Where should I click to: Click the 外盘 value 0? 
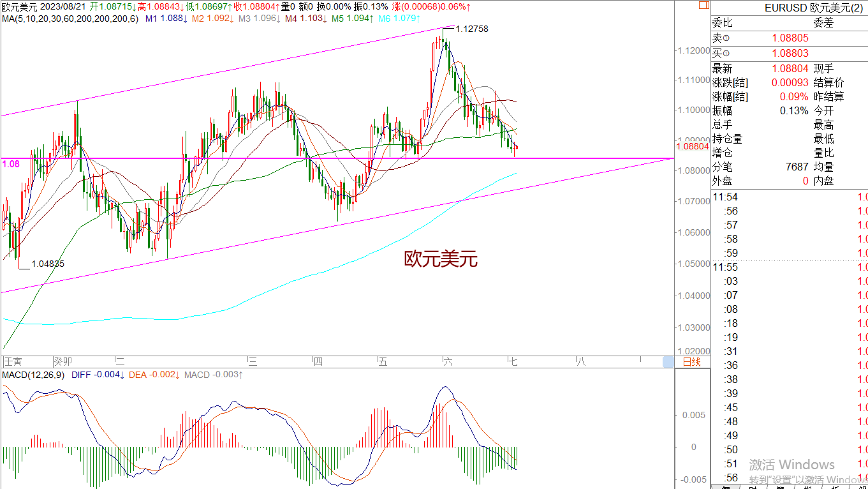point(805,181)
